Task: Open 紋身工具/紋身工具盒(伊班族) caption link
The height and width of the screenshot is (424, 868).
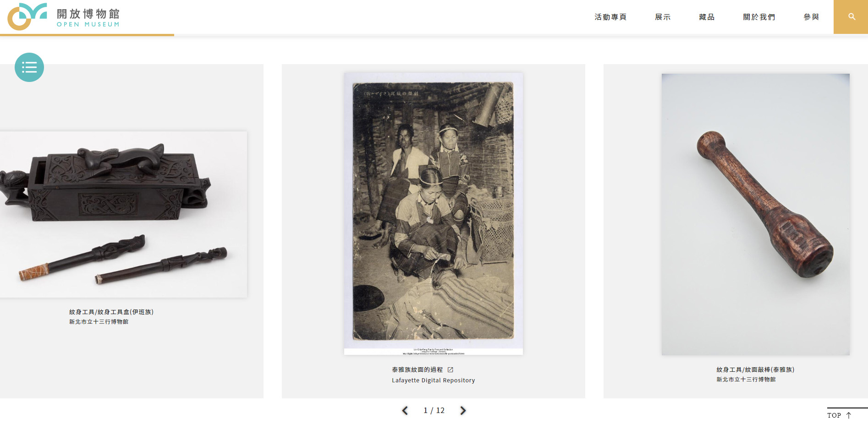Action: point(111,312)
